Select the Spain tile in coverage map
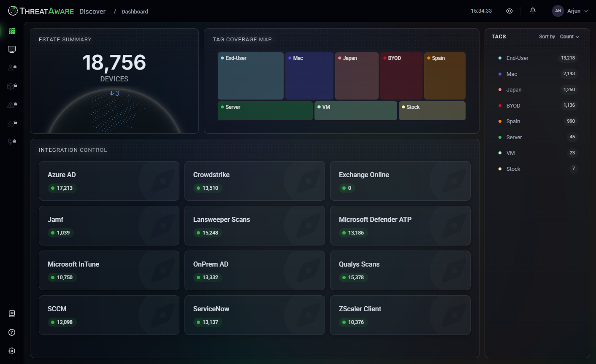This screenshot has height=364, width=596. tap(445, 76)
